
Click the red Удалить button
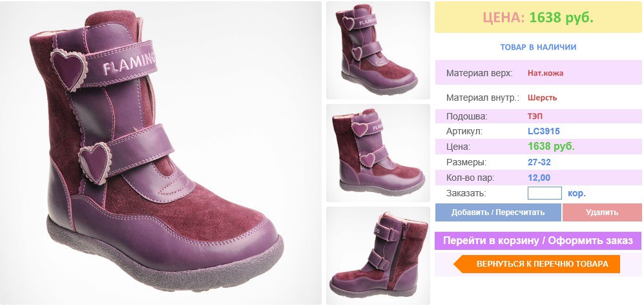coord(602,212)
